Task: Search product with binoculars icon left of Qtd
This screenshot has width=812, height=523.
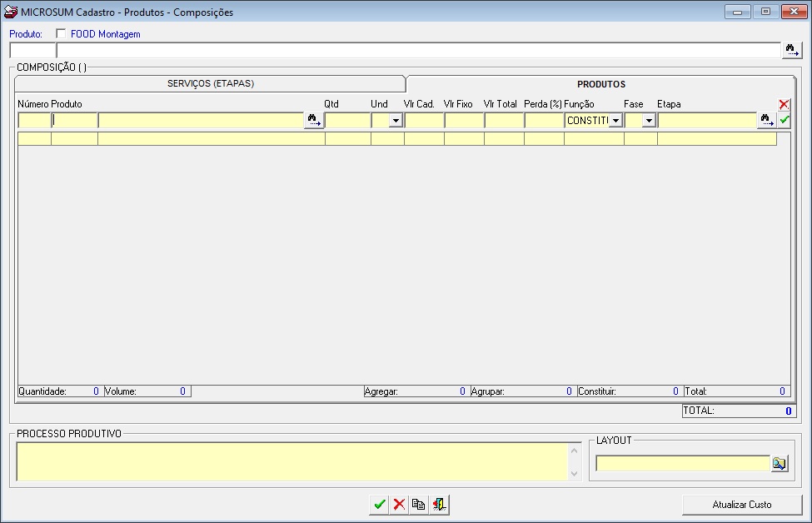Action: (x=313, y=121)
